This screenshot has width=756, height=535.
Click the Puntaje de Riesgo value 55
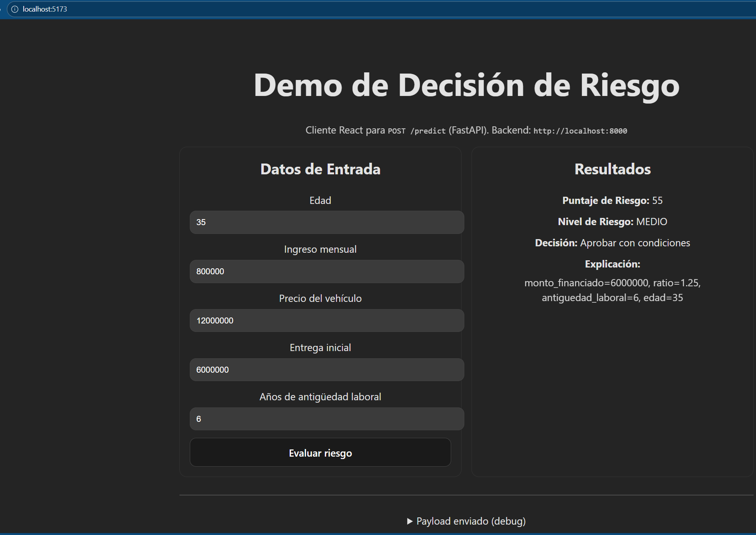click(658, 200)
